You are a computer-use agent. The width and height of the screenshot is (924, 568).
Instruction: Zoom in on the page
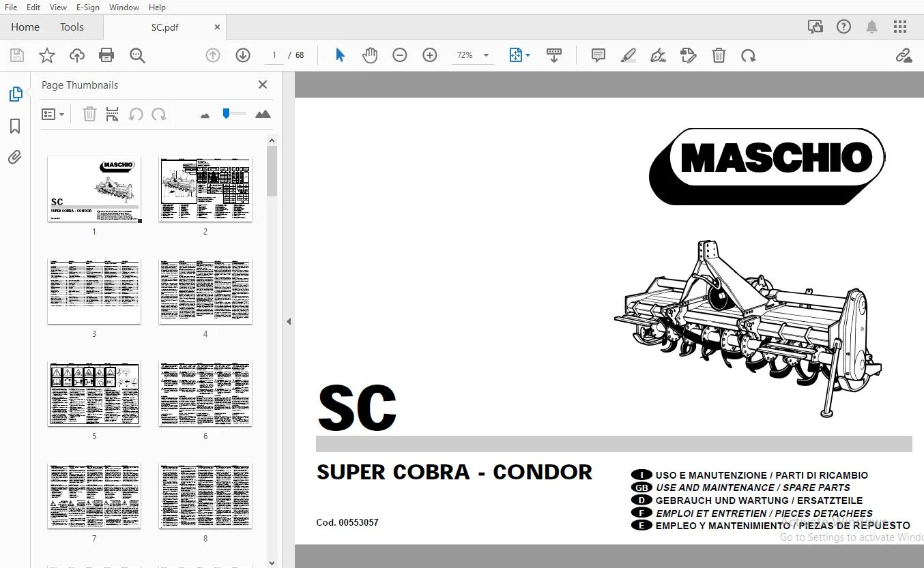tap(430, 55)
